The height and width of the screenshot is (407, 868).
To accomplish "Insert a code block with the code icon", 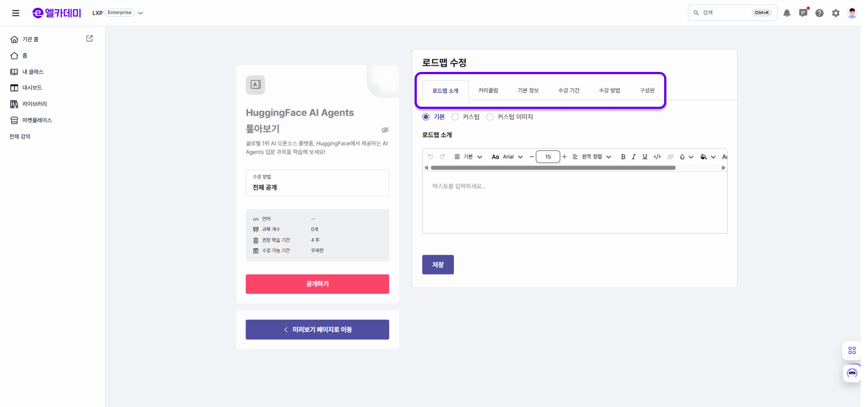I will [x=657, y=157].
